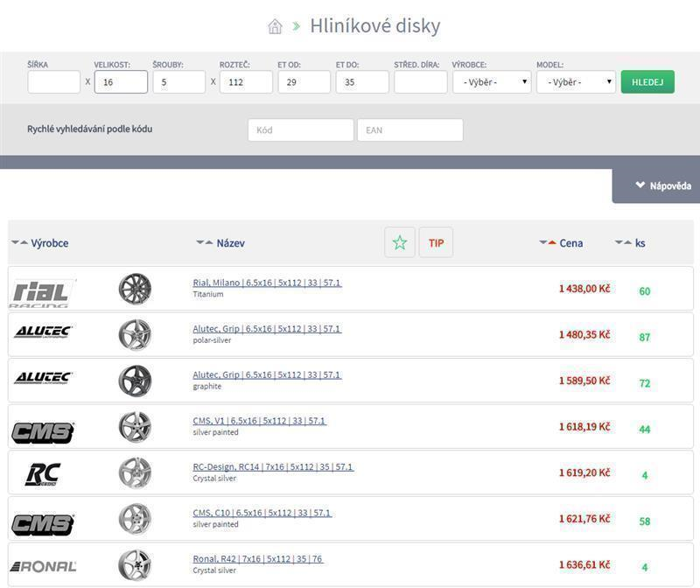Focus the EAN quick search field

pos(409,129)
